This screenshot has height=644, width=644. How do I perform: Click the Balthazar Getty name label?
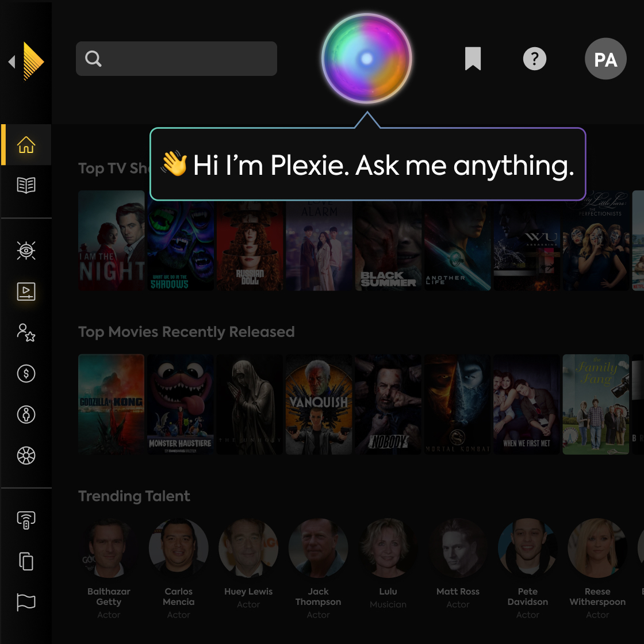pyautogui.click(x=109, y=597)
